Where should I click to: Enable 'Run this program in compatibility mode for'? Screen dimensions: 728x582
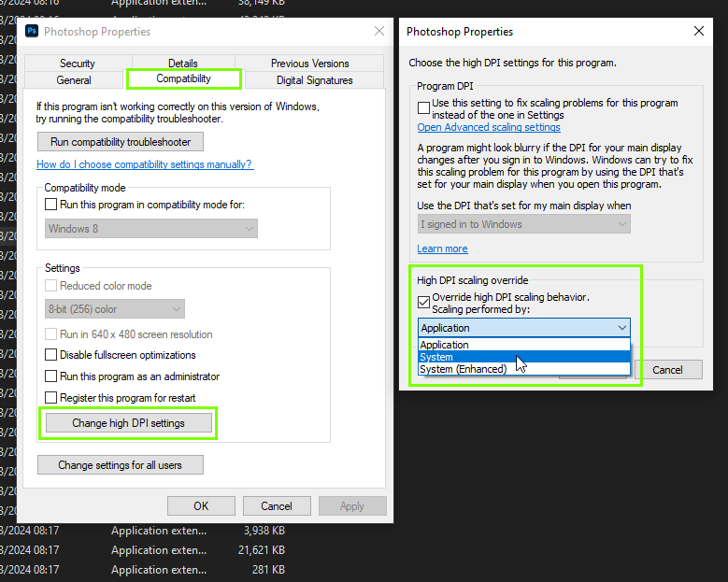pos(51,205)
